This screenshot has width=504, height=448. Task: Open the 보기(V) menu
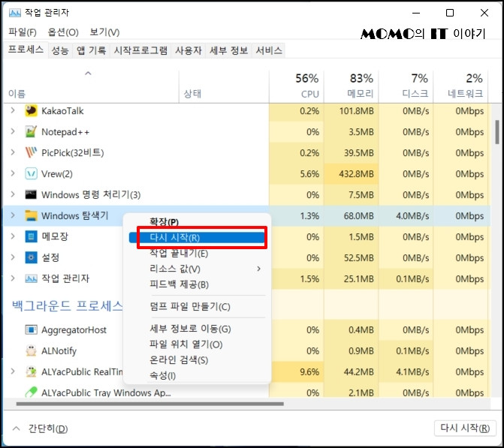[x=104, y=32]
